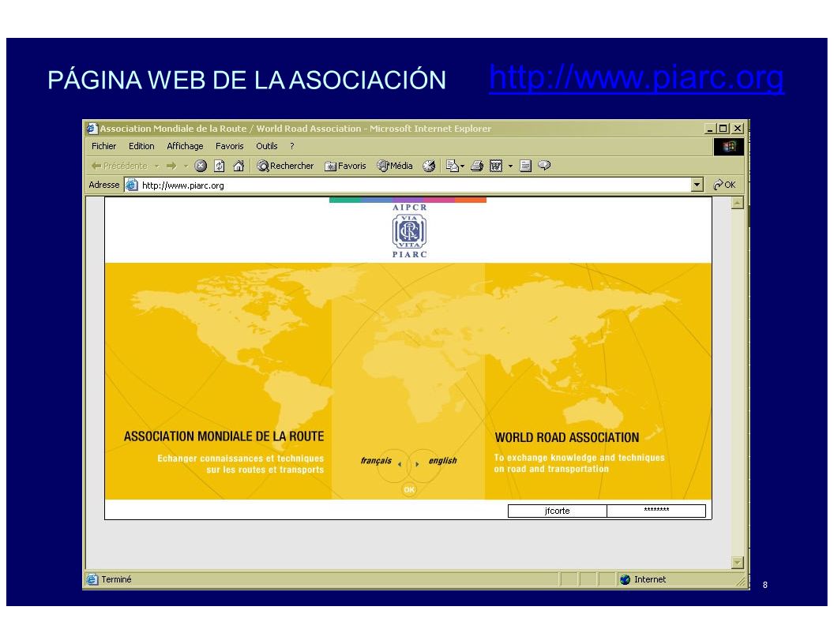Expand the address bar dropdown arrow
834x644 pixels.
click(x=697, y=185)
